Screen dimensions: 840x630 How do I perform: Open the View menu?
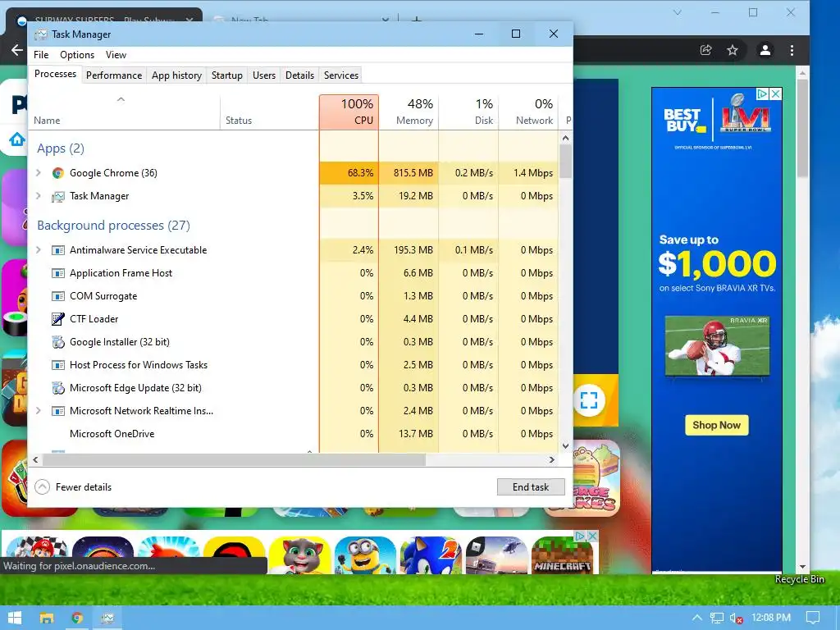[116, 55]
